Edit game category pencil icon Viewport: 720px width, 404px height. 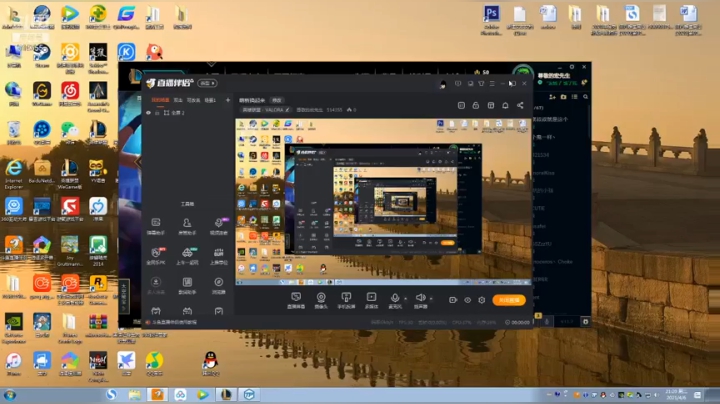287,110
